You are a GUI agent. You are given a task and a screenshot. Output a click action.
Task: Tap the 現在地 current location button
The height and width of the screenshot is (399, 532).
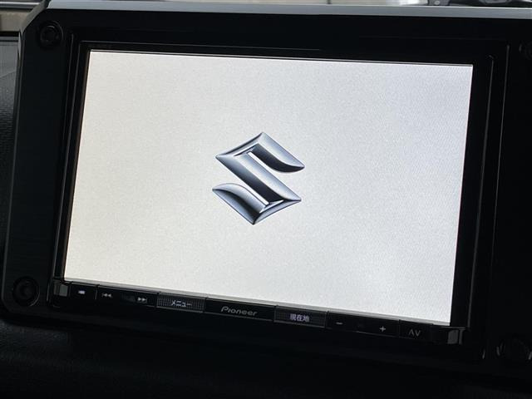point(299,318)
